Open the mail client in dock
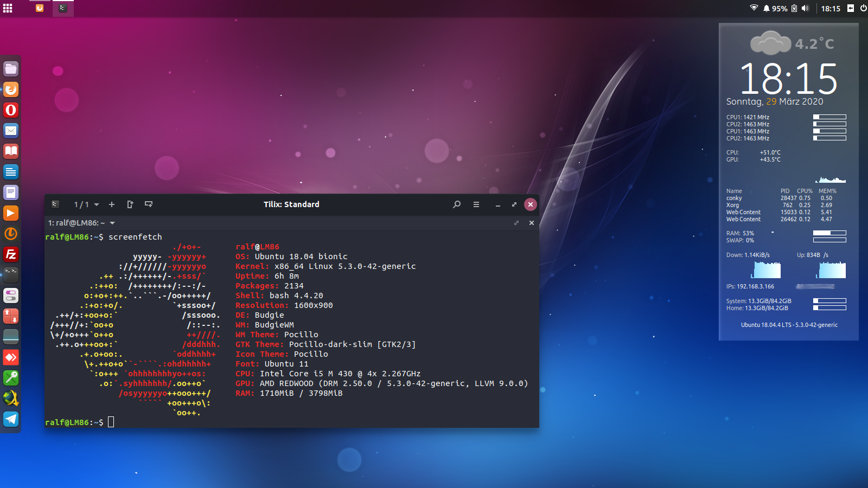 [11, 131]
